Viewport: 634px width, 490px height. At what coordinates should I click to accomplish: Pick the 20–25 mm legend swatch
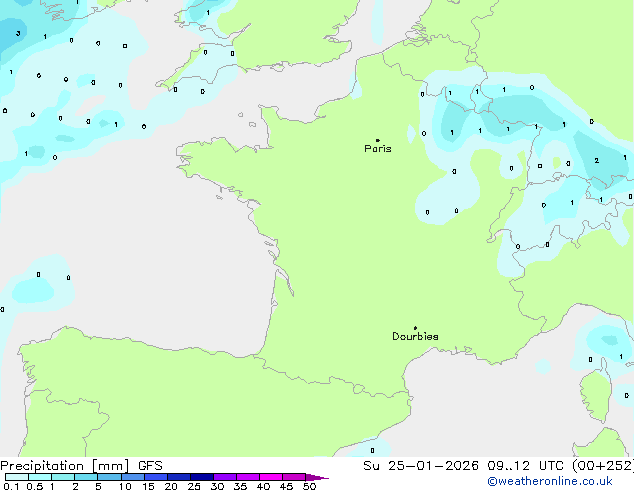pyautogui.click(x=178, y=477)
